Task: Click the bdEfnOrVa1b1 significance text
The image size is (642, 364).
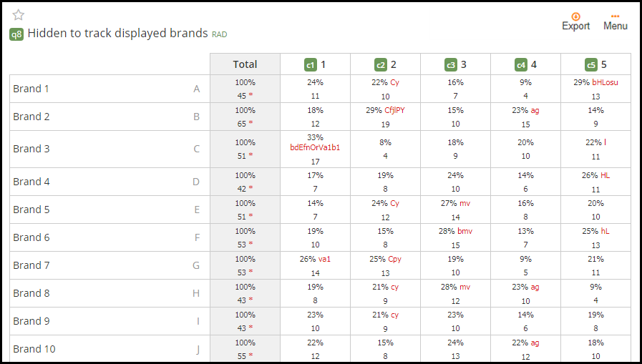Action: [x=315, y=147]
